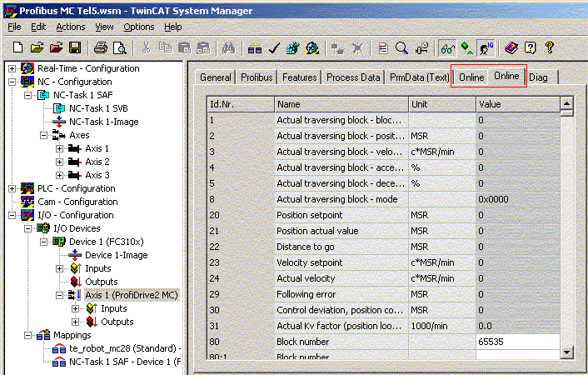Click the Id.Nr. column header
This screenshot has height=375, width=588.
tap(241, 104)
